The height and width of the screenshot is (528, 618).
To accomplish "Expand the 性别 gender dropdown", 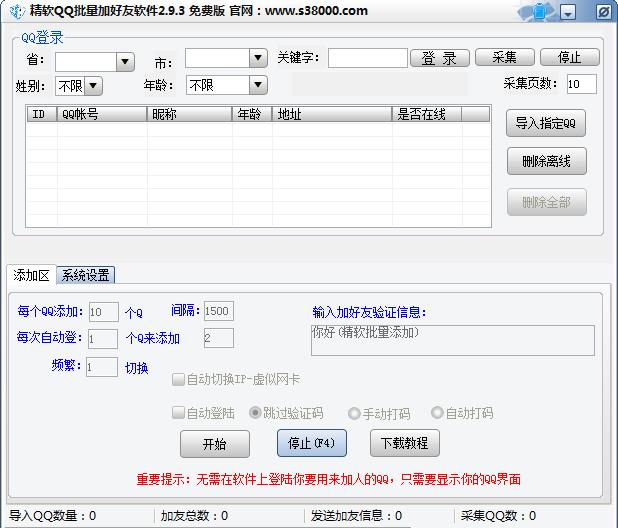I will (93, 86).
